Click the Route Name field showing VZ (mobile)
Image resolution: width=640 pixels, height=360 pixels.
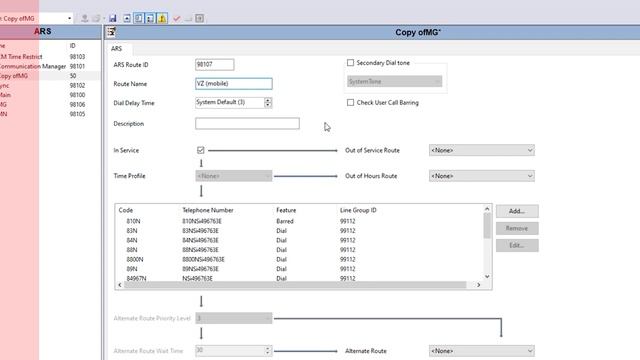[233, 84]
